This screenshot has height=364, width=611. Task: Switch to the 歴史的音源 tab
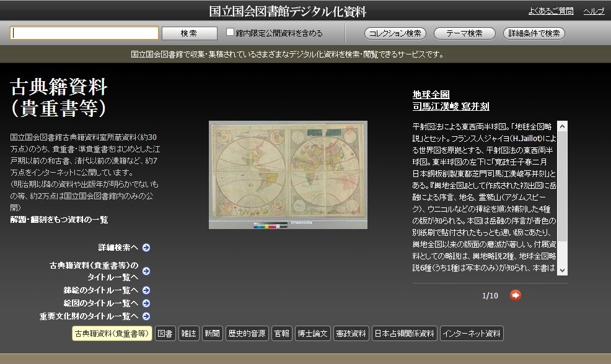coord(247,334)
